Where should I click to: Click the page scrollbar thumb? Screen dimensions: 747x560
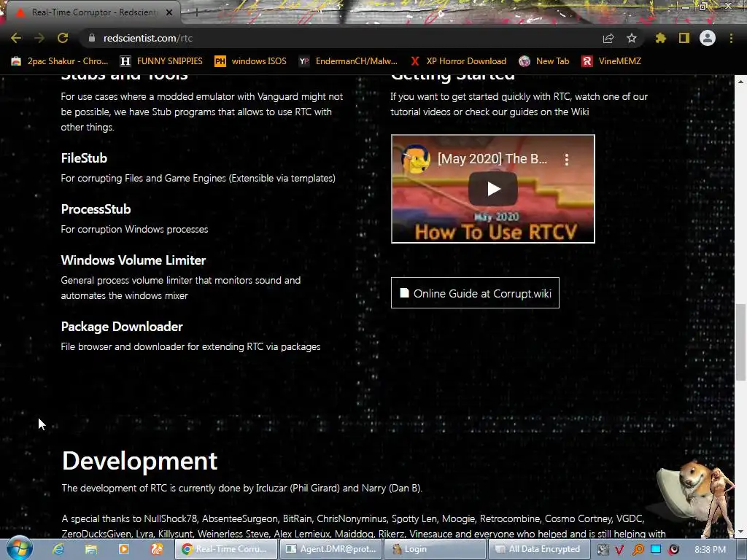coord(740,342)
